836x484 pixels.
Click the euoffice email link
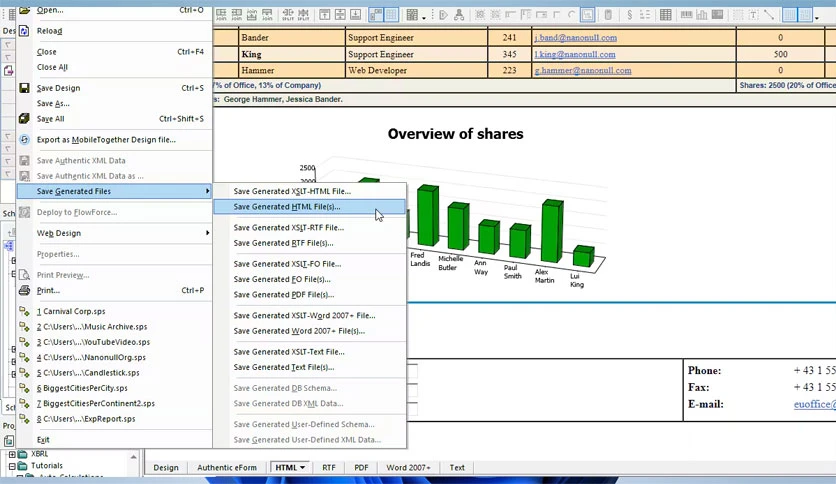point(815,404)
